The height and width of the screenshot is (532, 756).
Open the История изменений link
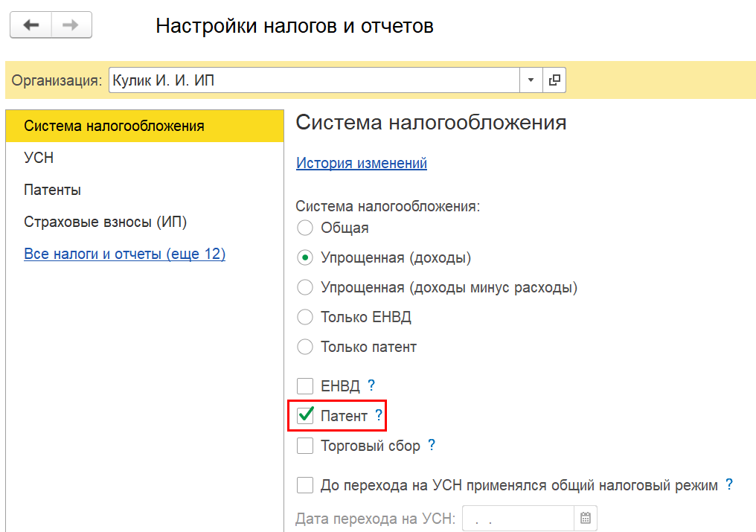pyautogui.click(x=362, y=163)
